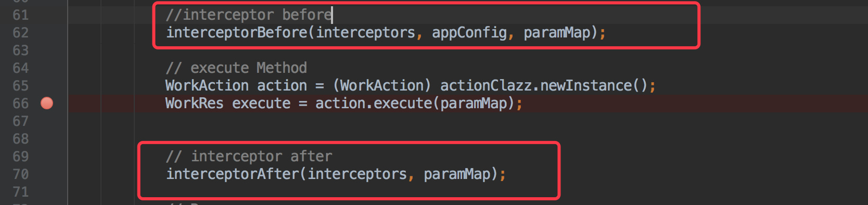This screenshot has width=868, height=205.
Task: Click action.execute on the breakpoint line
Action: tap(374, 104)
